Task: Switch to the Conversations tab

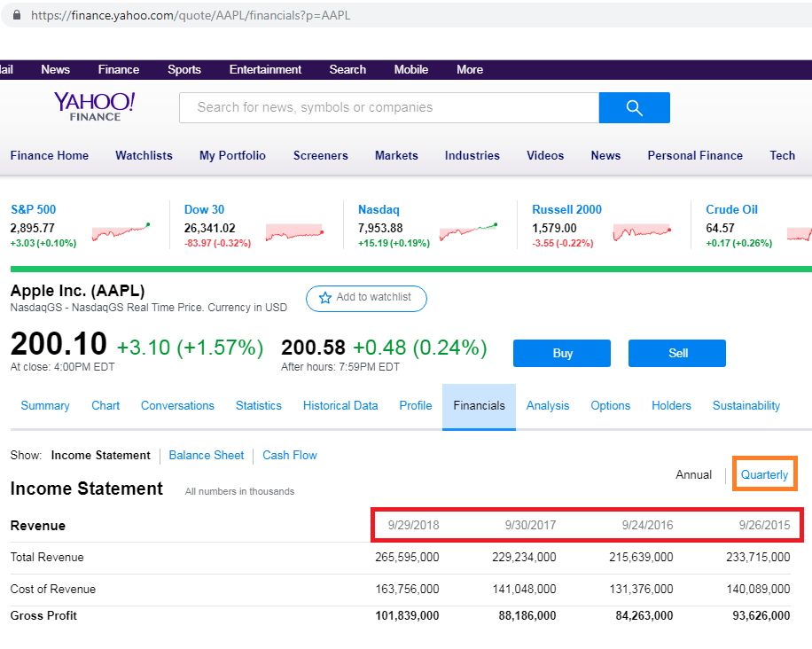Action: (x=177, y=405)
